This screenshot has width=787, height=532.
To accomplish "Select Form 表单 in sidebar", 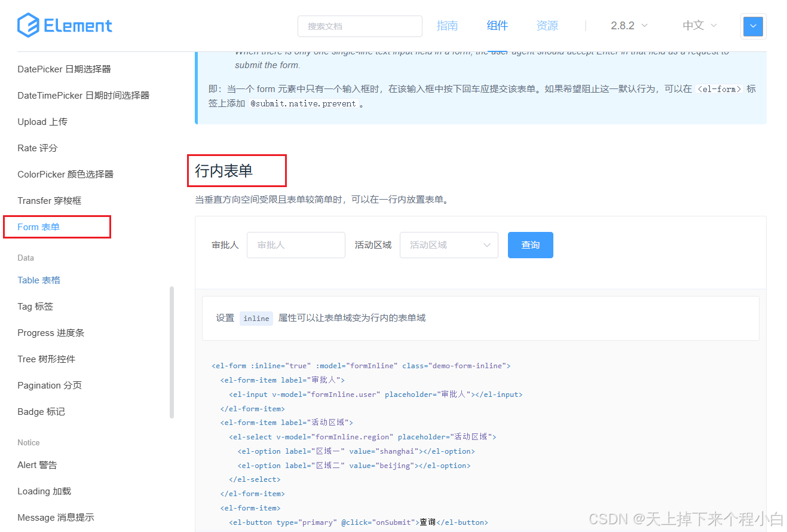I will pos(39,227).
